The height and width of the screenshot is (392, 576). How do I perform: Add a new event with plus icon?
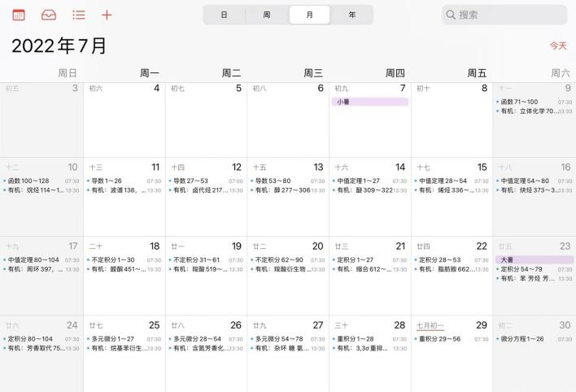click(x=107, y=15)
